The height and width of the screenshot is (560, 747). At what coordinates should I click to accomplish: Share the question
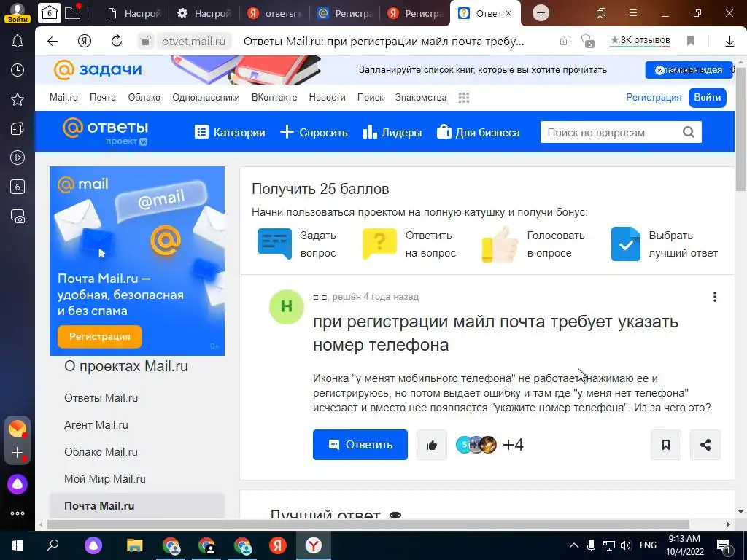[705, 445]
